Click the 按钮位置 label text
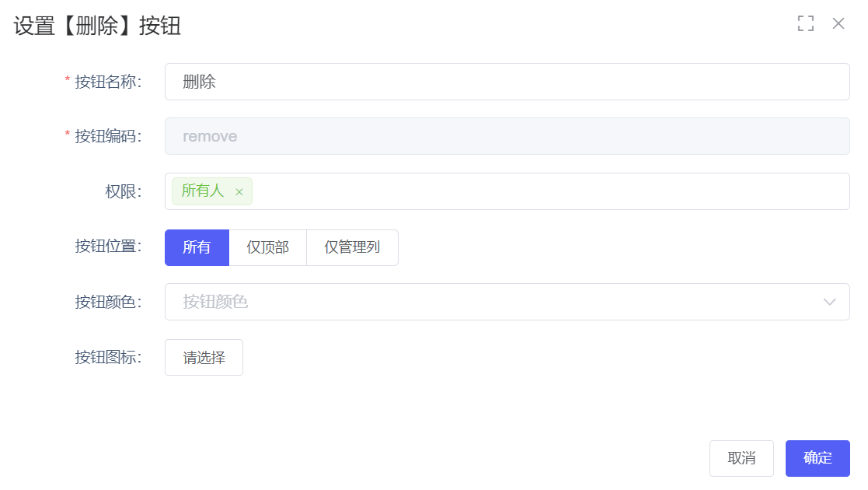This screenshot has height=490, width=868. [107, 247]
